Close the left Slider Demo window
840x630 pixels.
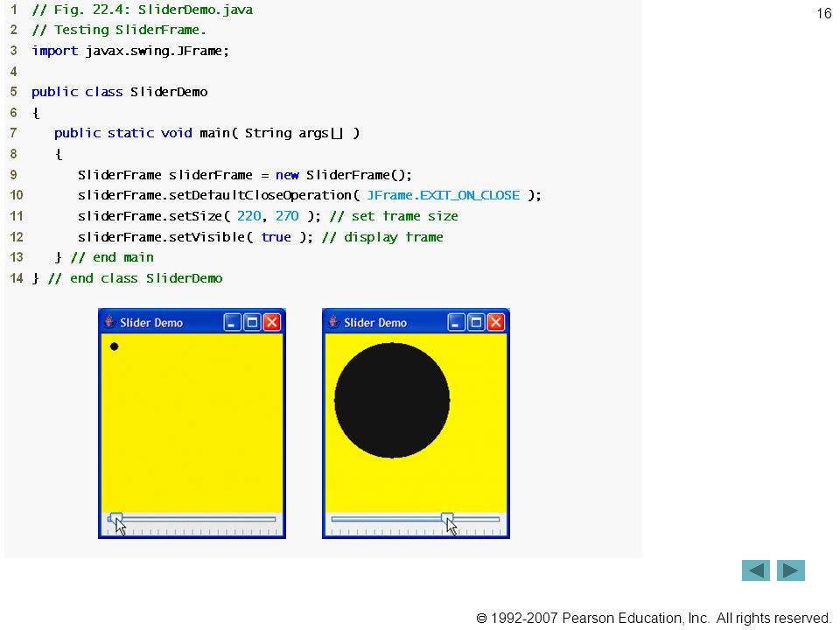272,323
